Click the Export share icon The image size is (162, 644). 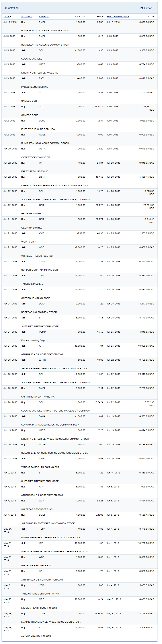click(141, 8)
